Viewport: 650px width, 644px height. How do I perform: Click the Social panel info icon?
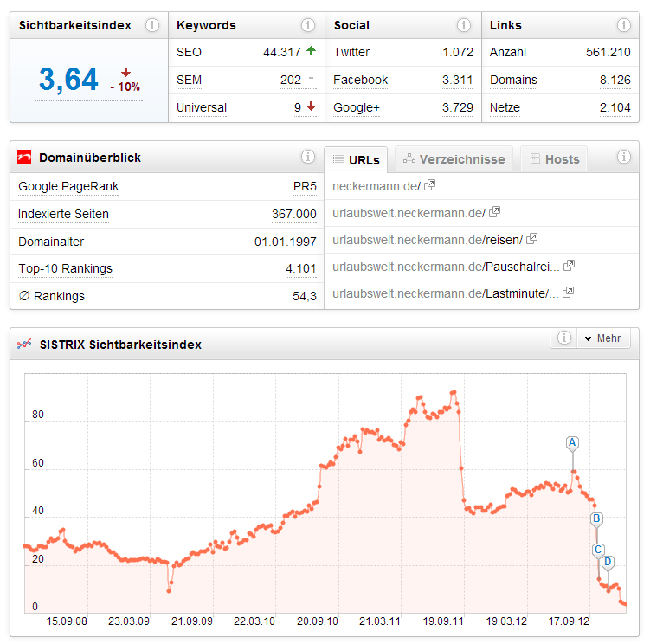tap(465, 25)
